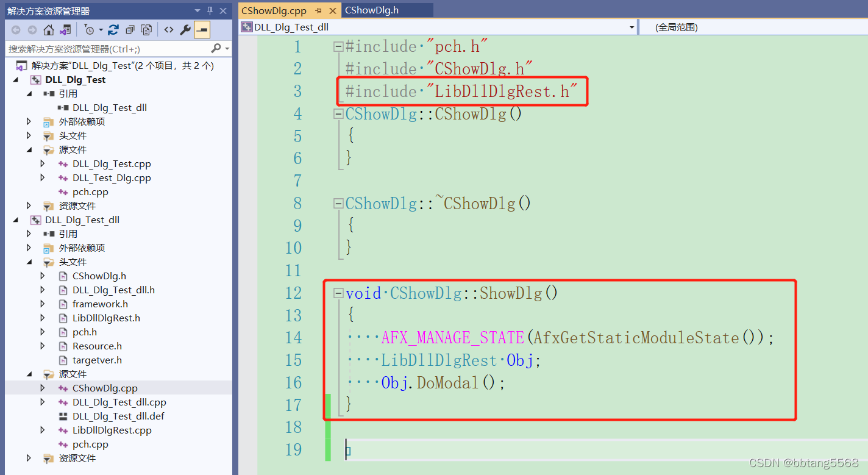This screenshot has width=868, height=475.
Task: Close the CShowDlg.cpp tab
Action: pos(333,11)
